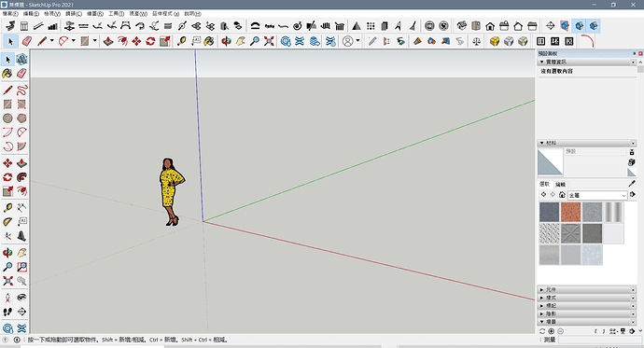This screenshot has height=348, width=644.
Task: Choose the light blue speckled material swatch
Action: [x=592, y=255]
